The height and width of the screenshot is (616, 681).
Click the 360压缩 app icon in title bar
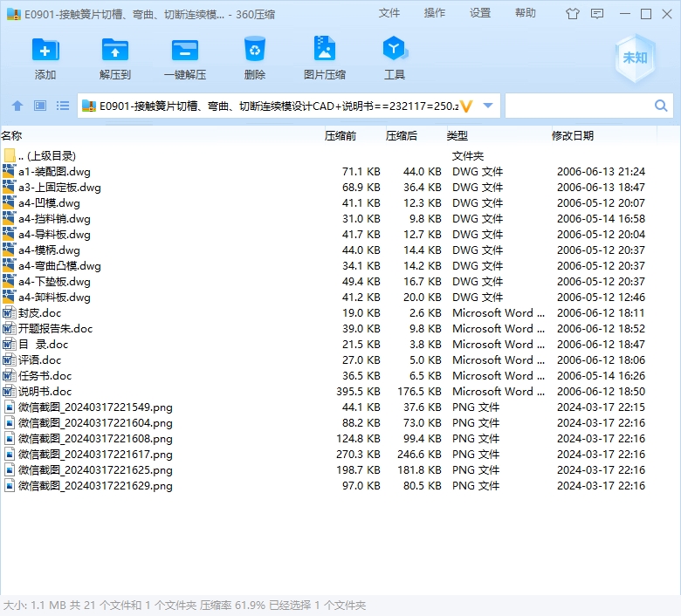click(x=14, y=14)
